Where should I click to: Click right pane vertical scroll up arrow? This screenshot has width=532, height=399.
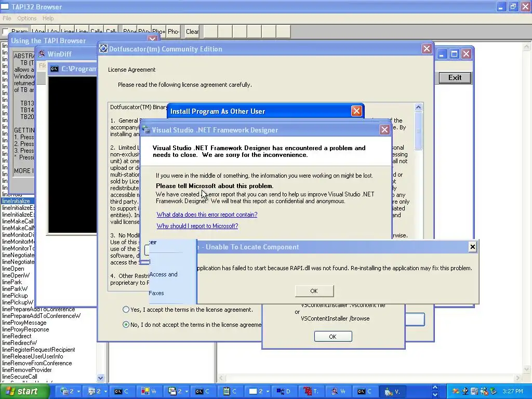pos(527,46)
